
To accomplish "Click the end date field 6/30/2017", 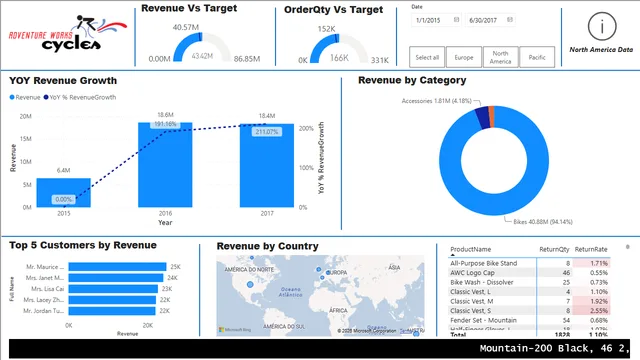I will pos(490,20).
